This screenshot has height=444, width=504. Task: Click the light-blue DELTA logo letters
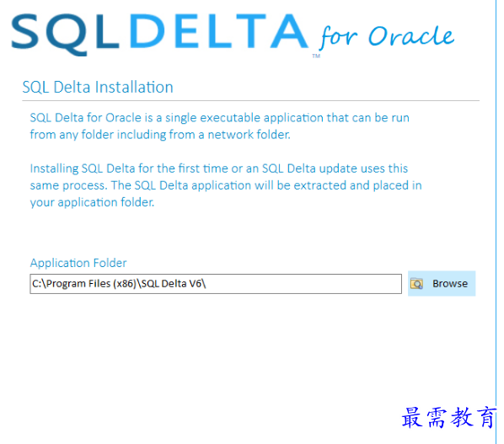pos(219,31)
